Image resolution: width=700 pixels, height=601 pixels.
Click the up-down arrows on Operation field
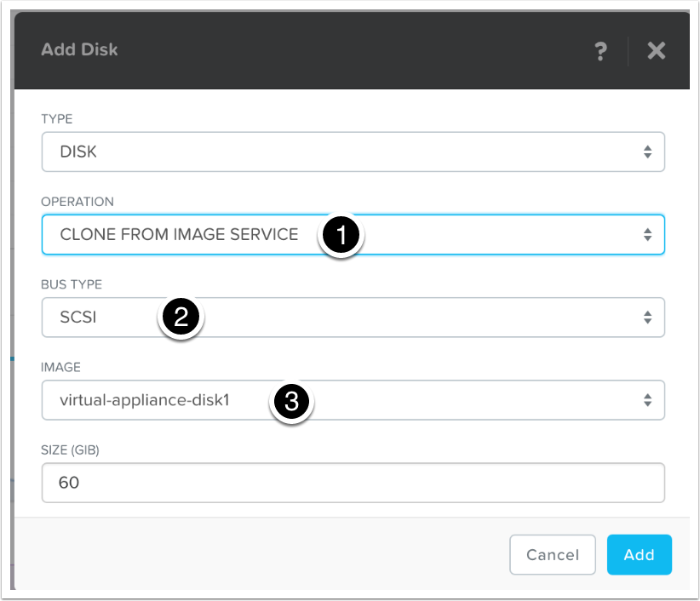tap(647, 234)
